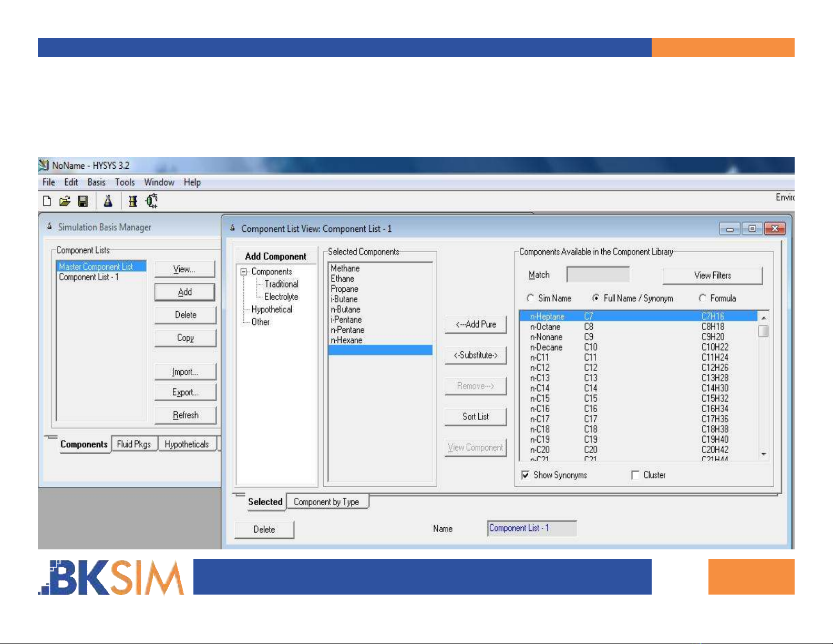Select the Sim Name radio button
This screenshot has width=833, height=644.
(x=530, y=298)
